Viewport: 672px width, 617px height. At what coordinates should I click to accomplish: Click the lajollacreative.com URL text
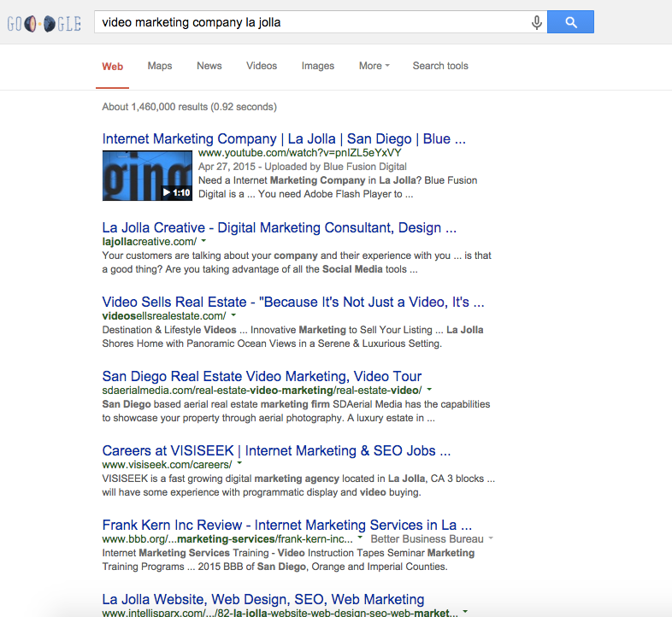point(149,242)
